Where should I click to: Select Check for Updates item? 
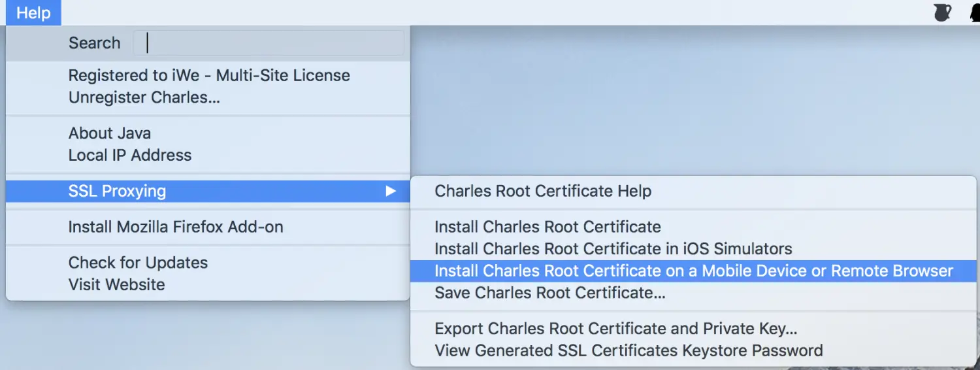[x=208, y=262]
